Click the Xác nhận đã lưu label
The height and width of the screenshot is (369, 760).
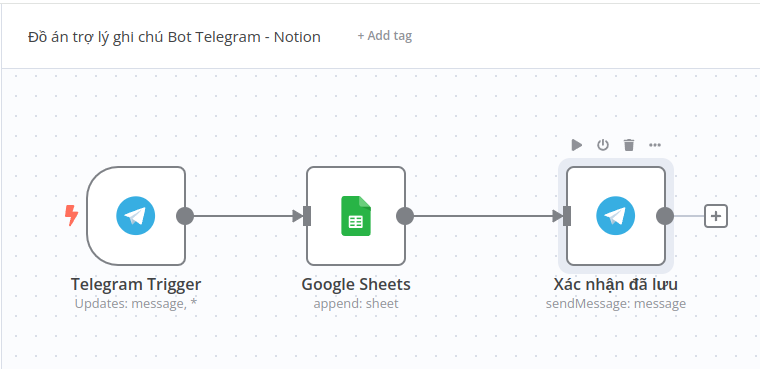click(x=616, y=284)
